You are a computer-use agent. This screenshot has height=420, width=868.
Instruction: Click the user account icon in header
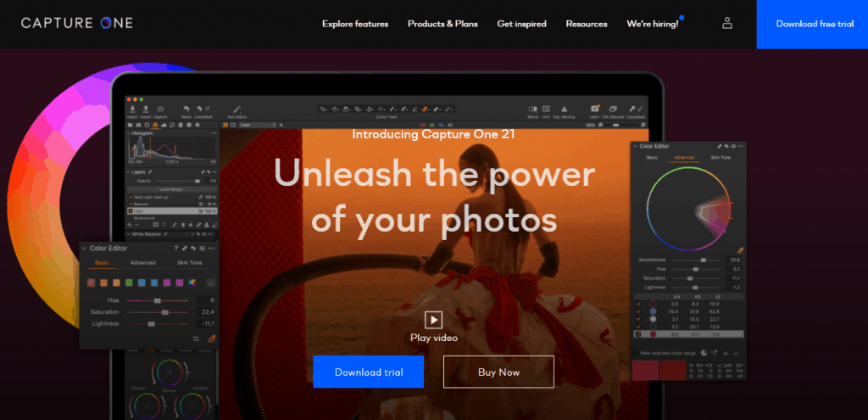pos(726,24)
